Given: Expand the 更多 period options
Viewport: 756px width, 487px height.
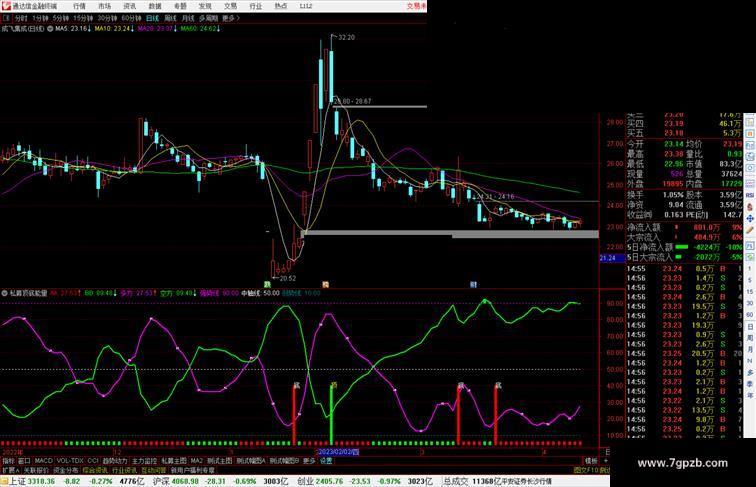Looking at the screenshot, I should (230, 18).
